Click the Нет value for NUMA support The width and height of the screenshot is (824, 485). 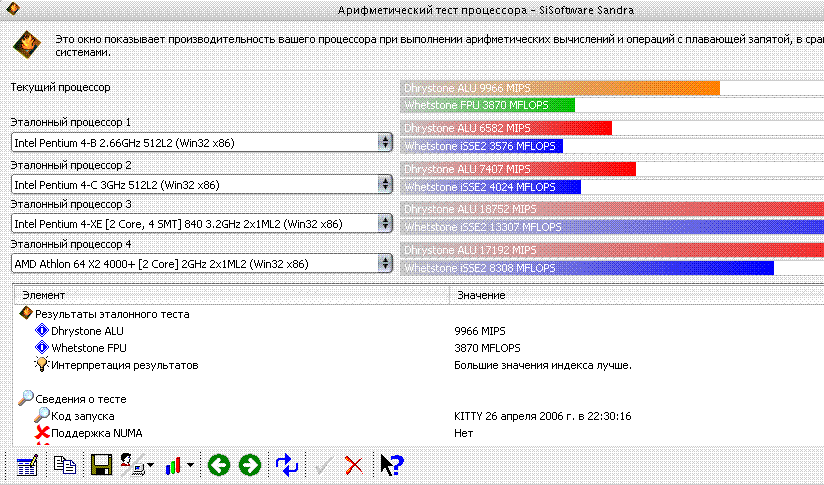tap(464, 434)
